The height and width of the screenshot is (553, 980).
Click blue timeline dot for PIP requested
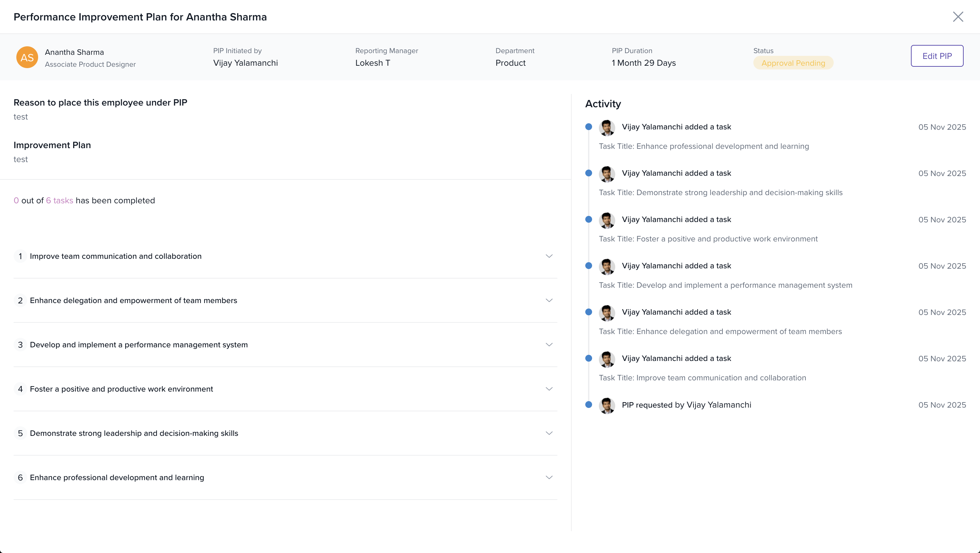click(x=589, y=405)
